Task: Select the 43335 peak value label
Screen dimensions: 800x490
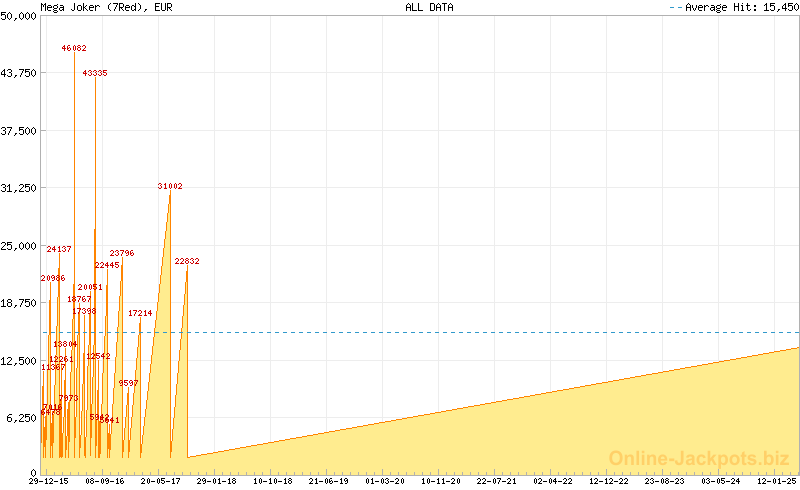Action: tap(95, 73)
